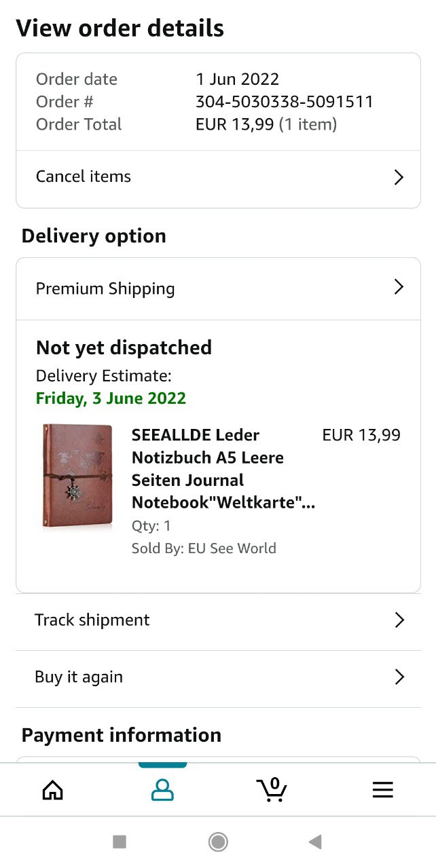Tap Sold By EU See World
The height and width of the screenshot is (868, 436).
(204, 548)
